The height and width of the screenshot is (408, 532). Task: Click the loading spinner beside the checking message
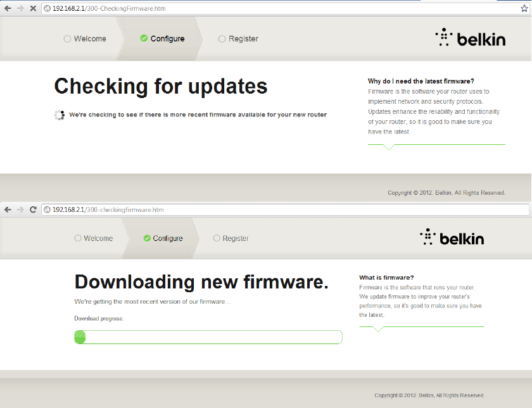point(60,115)
